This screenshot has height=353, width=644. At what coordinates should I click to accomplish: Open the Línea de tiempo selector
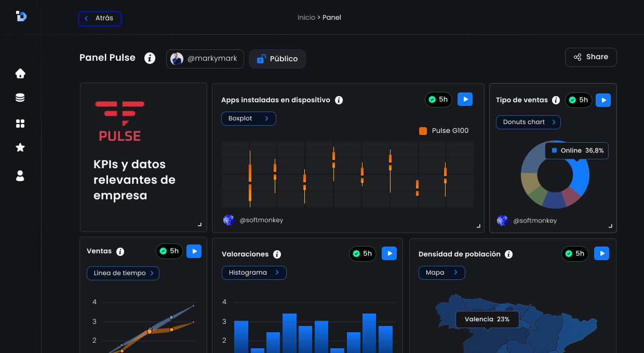tap(123, 273)
